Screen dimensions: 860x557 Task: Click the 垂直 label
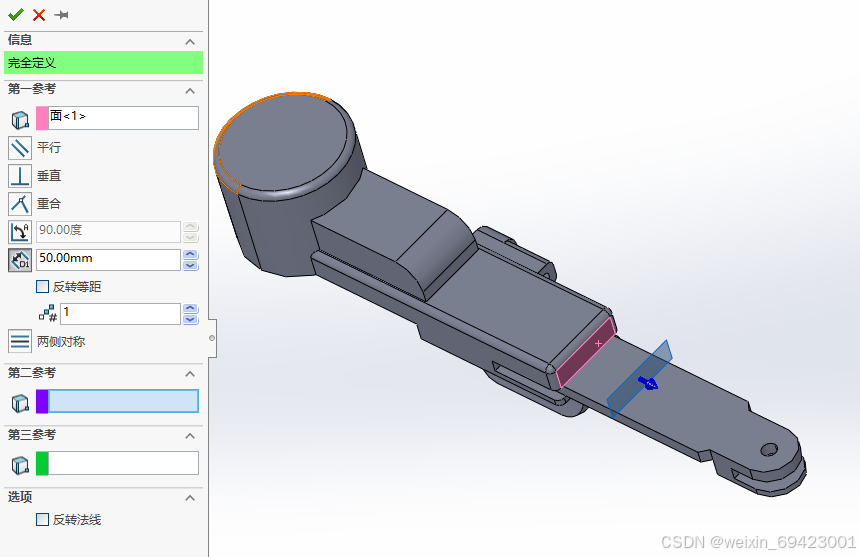49,175
